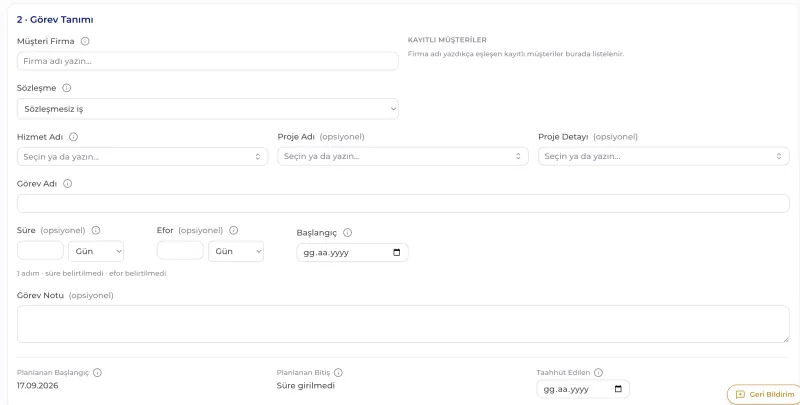800x405 pixels.
Task: Open the Sözleşmesiz iş contract dropdown
Action: pyautogui.click(x=208, y=109)
